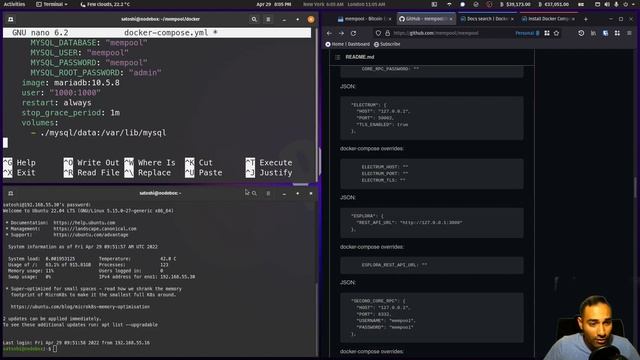Click the nano Where Is shortcut label
Viewport: 640px width, 360px height.
156,162
